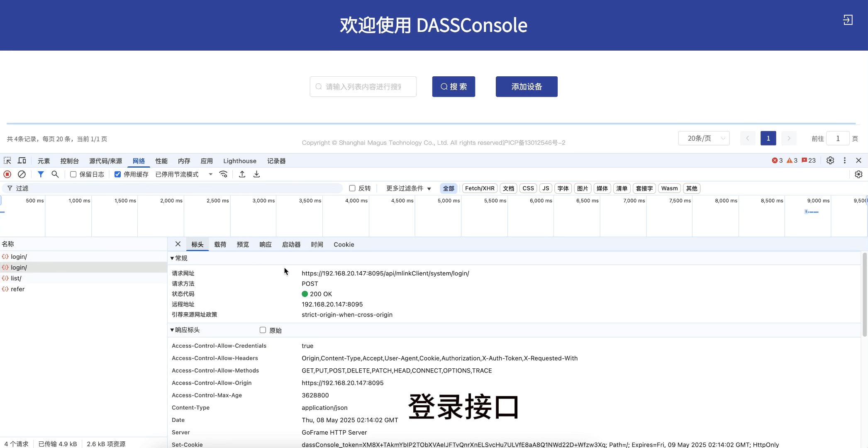Click the issues count 23 badge
Viewport: 868px width, 448px height.
point(809,161)
